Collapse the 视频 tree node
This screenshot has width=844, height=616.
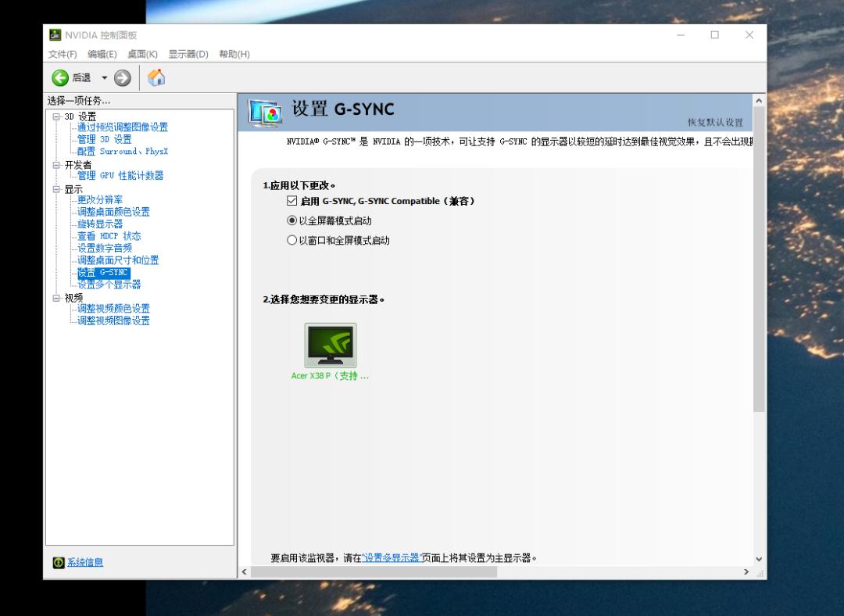[x=56, y=298]
